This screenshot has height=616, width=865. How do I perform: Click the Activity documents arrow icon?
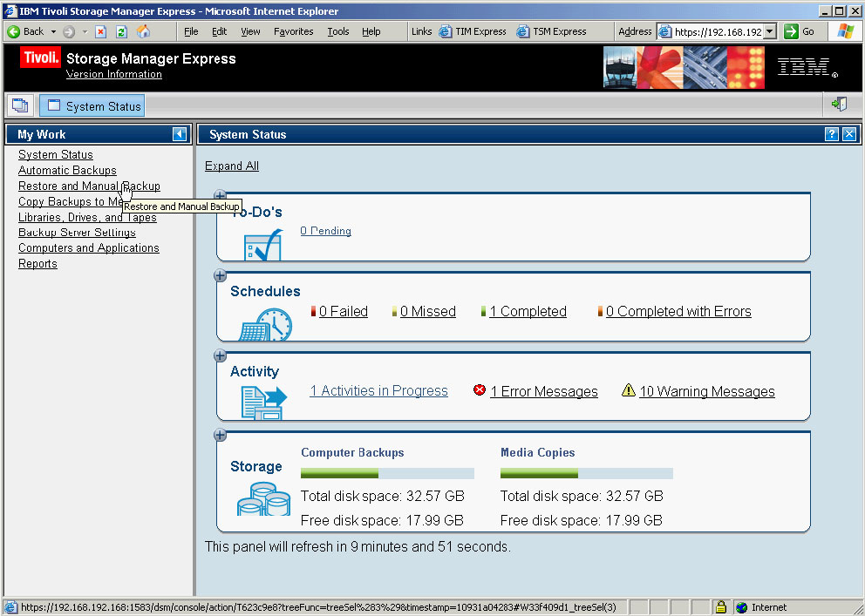pos(264,403)
